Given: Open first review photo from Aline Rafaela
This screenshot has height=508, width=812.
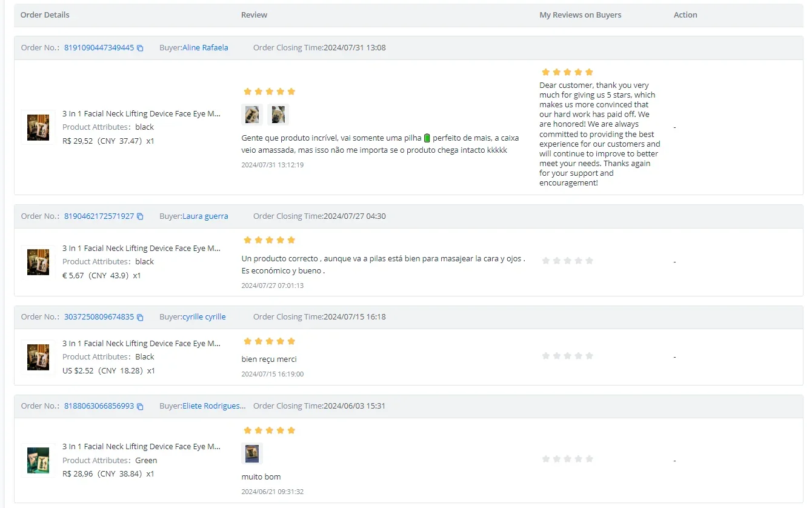Looking at the screenshot, I should (x=251, y=115).
